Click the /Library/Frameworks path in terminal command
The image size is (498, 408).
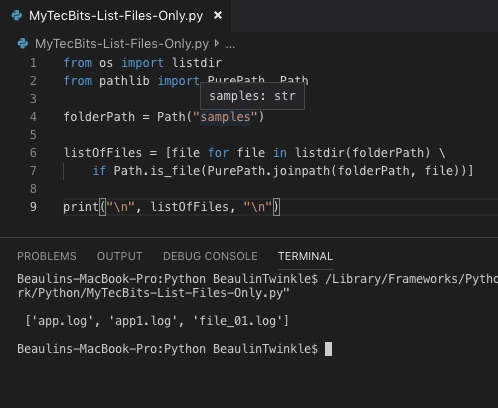pyautogui.click(x=411, y=279)
